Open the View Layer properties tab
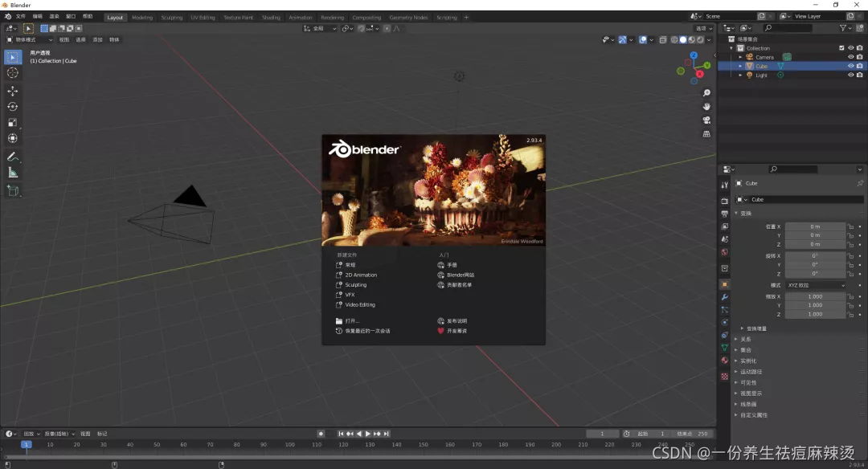 pyautogui.click(x=725, y=226)
